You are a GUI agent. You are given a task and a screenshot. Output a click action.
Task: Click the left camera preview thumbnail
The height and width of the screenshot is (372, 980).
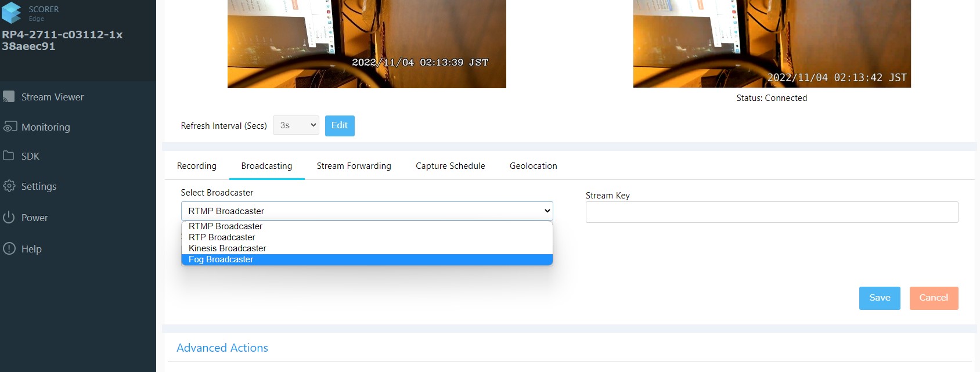366,44
